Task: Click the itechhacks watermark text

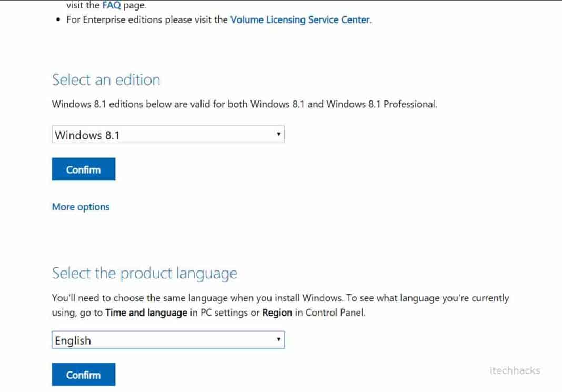Action: (x=514, y=370)
